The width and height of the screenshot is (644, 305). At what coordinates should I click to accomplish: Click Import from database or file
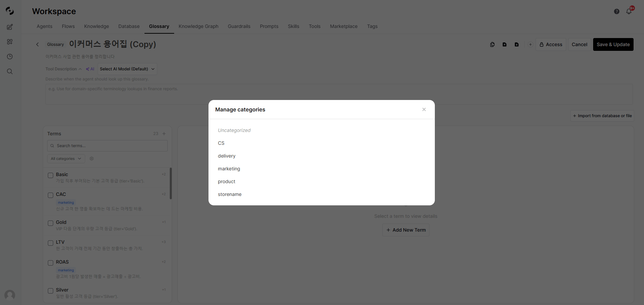602,116
